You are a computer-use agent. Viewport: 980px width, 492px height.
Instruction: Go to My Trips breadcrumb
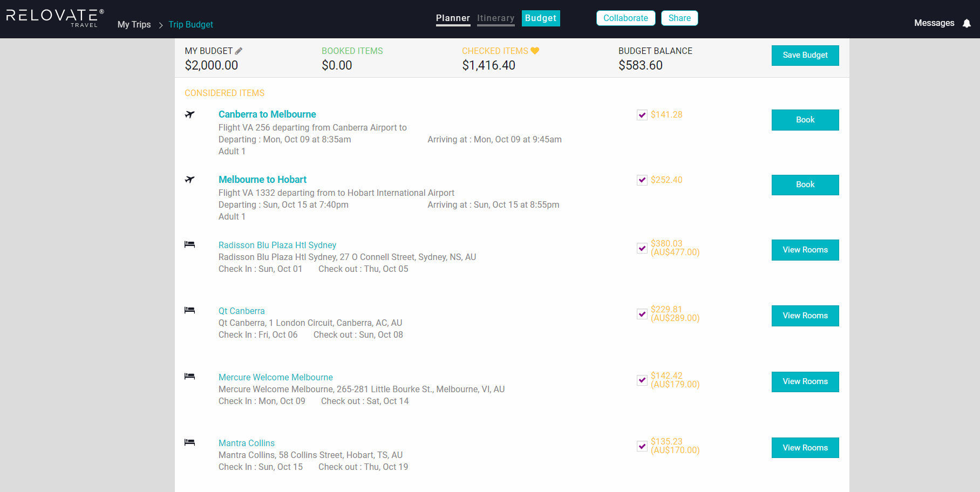pos(134,25)
